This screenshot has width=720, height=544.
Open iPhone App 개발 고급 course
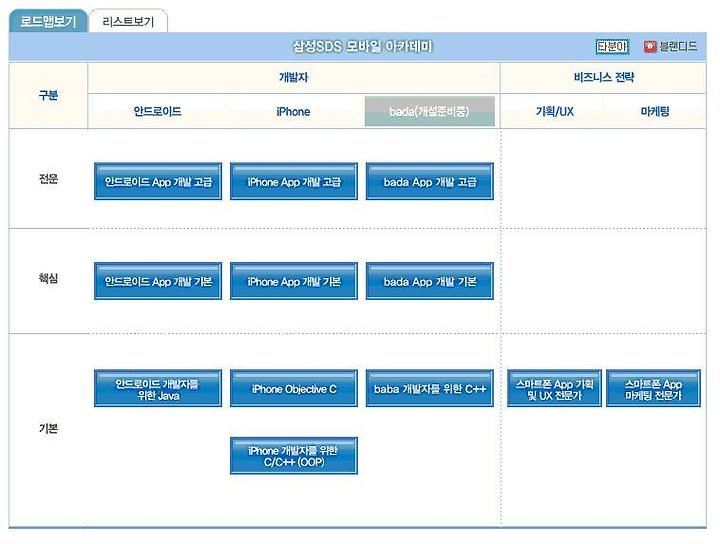294,181
